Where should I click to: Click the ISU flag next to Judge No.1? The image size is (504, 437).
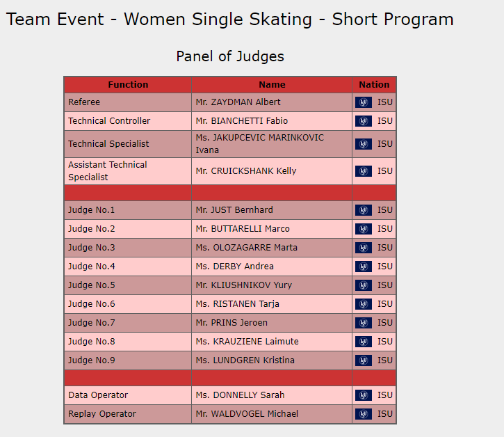[x=364, y=210]
